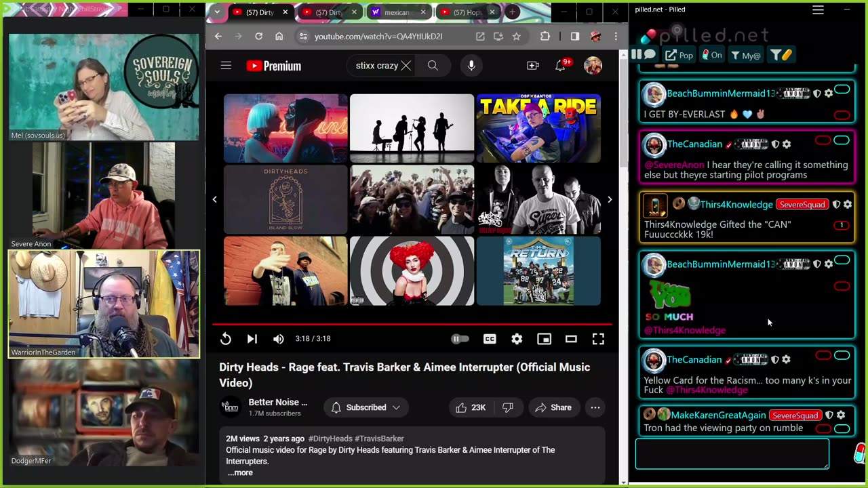Switch to '(57) Hops' YouTube tab
This screenshot has width=868, height=488.
pos(468,12)
